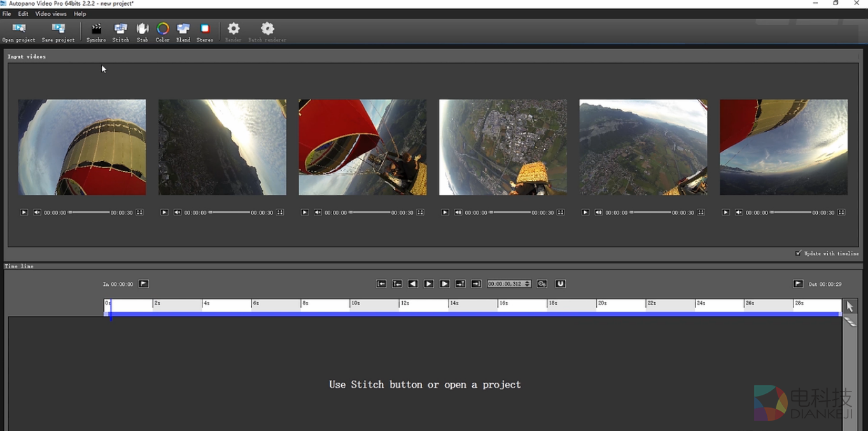The width and height of the screenshot is (868, 431).
Task: Open the Edit menu
Action: click(23, 14)
